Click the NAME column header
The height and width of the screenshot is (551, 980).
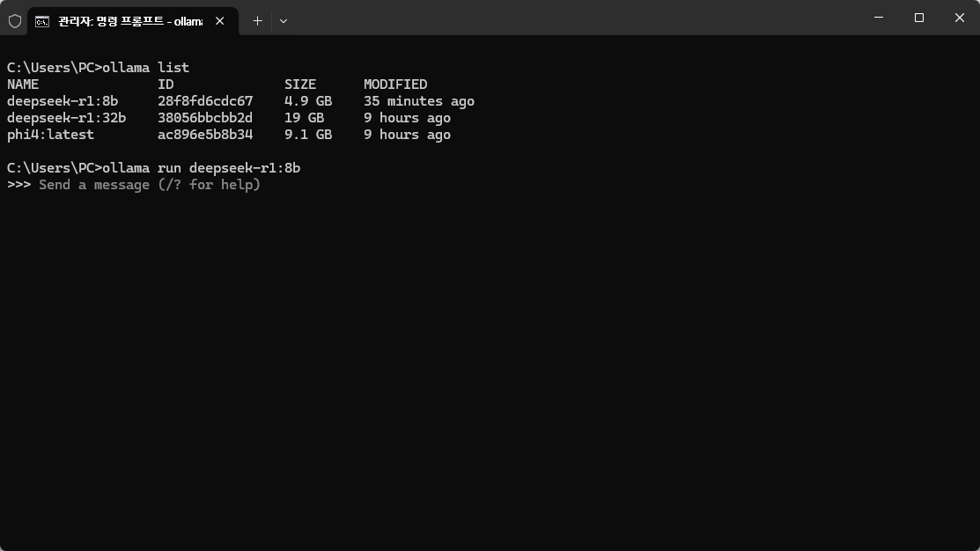click(23, 84)
